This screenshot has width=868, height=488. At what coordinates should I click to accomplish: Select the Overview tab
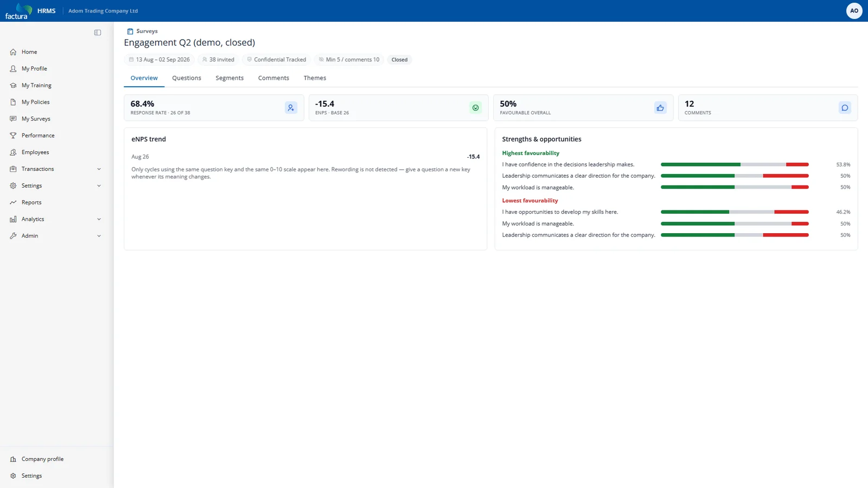[144, 78]
